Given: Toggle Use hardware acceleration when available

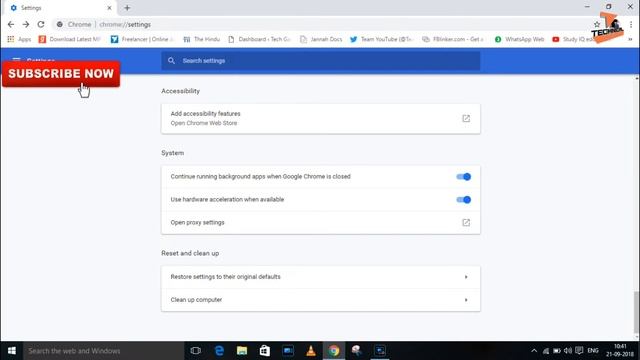Looking at the screenshot, I should click(x=463, y=200).
